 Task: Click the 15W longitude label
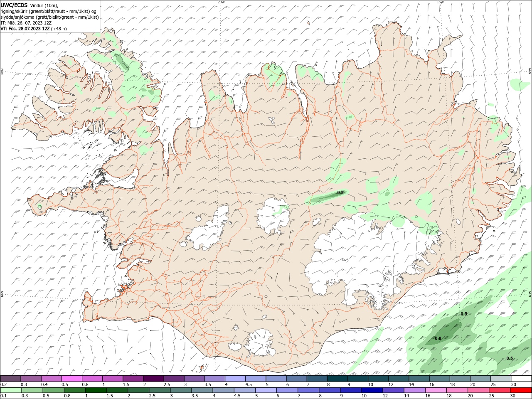coord(440,2)
